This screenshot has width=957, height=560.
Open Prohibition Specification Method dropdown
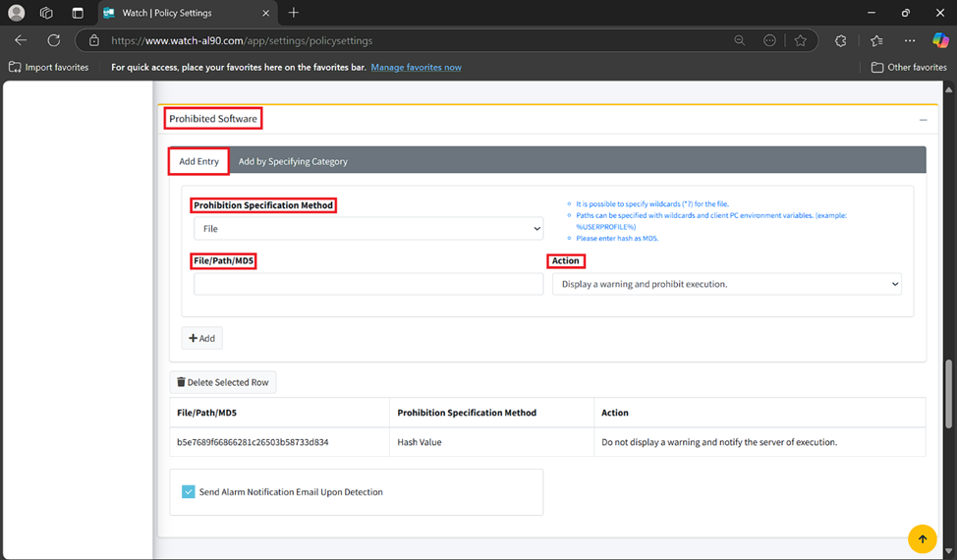[x=368, y=229]
